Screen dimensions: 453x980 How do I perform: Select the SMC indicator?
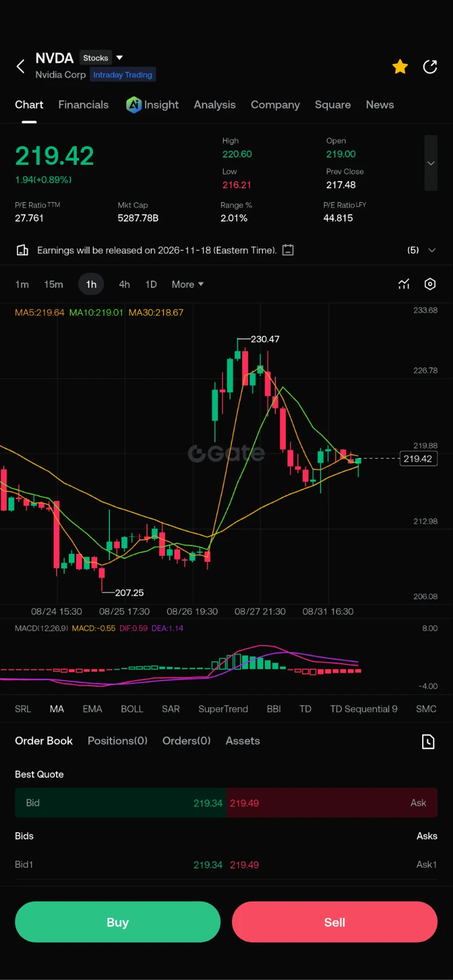(x=426, y=709)
